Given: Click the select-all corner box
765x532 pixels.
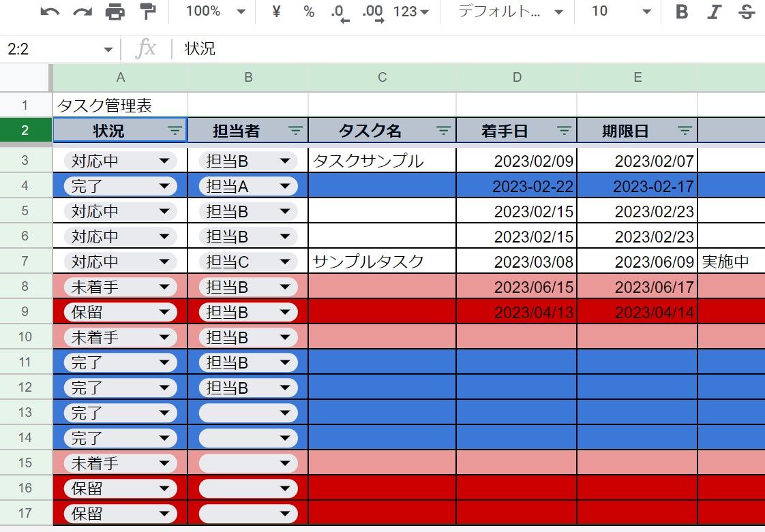Looking at the screenshot, I should click(x=25, y=77).
